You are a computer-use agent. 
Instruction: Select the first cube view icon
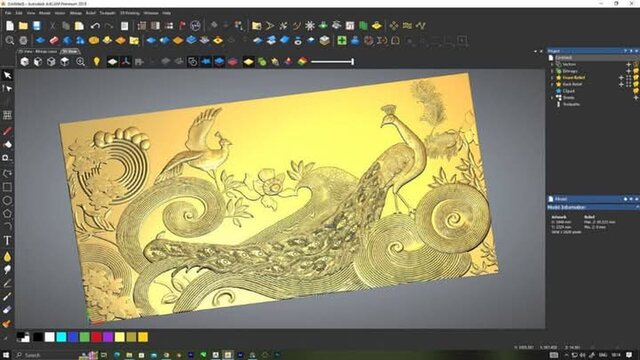(x=25, y=62)
